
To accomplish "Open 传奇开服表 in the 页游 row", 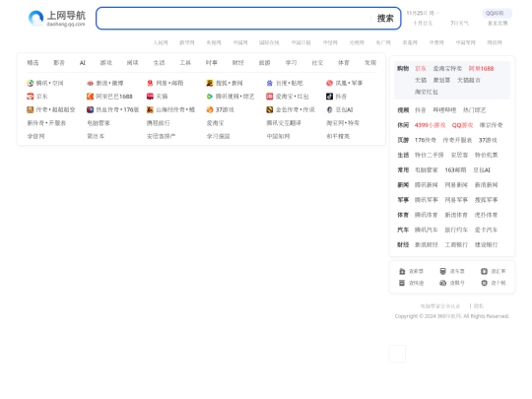I will coord(457,140).
